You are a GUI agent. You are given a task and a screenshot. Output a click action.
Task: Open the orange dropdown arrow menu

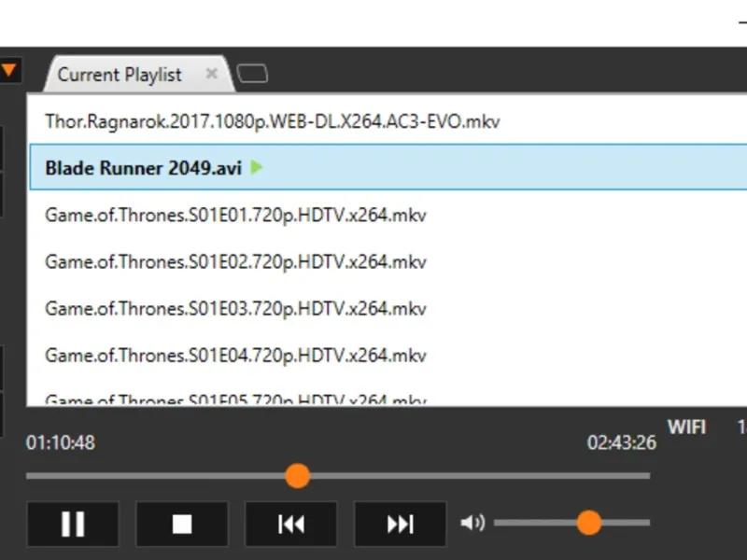pyautogui.click(x=9, y=71)
